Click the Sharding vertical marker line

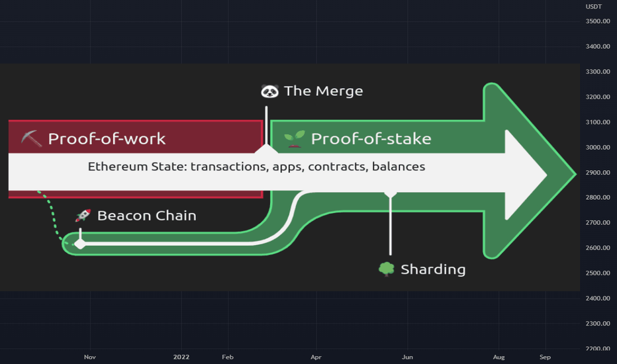click(x=391, y=224)
